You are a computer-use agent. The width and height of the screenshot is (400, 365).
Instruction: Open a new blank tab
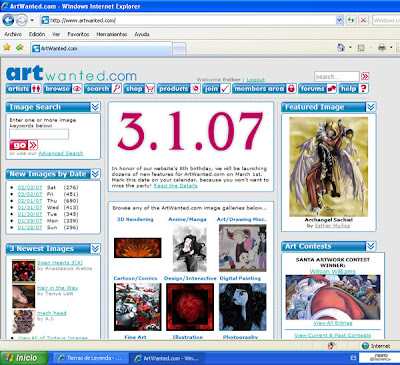(x=179, y=49)
